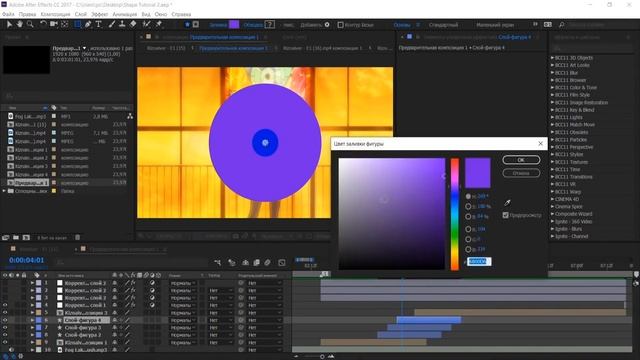Uncheck the Предпросмотр preview checkbox
The width and height of the screenshot is (640, 360).
[506, 215]
